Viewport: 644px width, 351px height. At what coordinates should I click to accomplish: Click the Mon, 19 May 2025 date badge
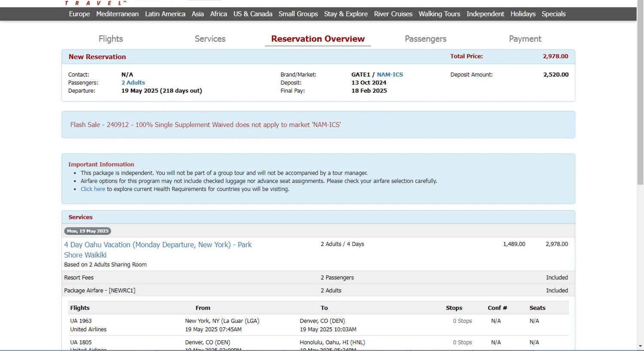[88, 231]
